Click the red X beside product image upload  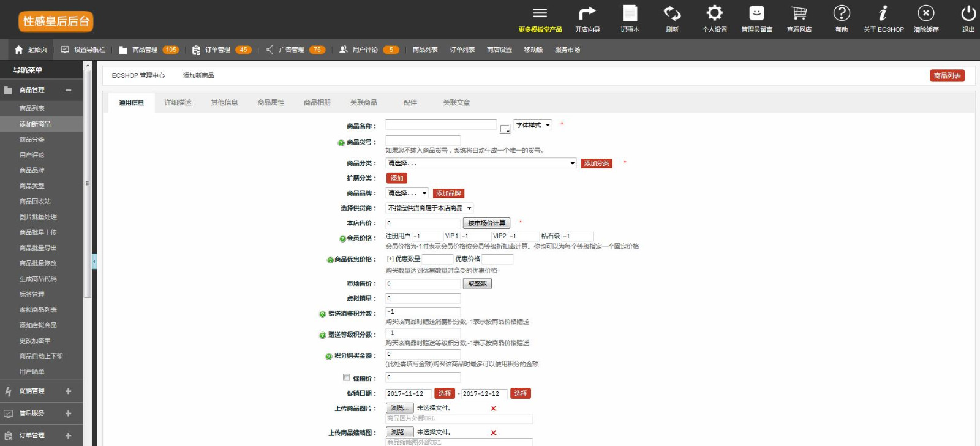coord(493,409)
